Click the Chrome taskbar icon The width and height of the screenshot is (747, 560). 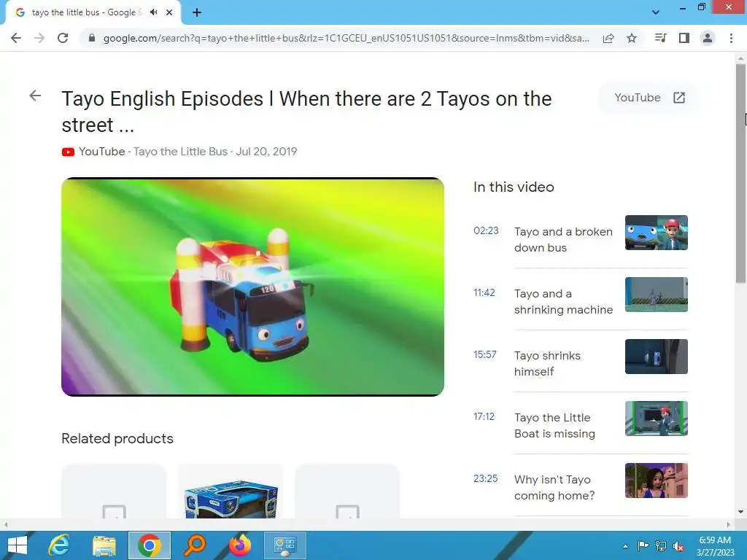(149, 545)
